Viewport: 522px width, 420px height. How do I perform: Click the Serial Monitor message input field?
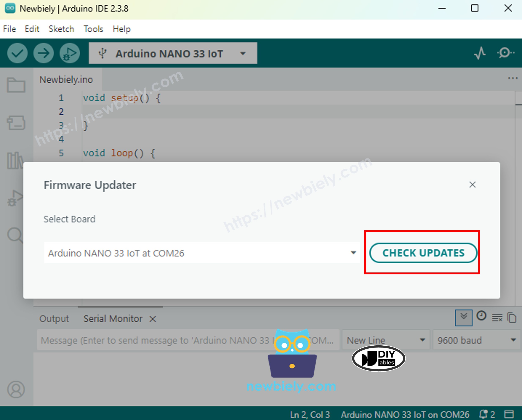click(x=169, y=340)
